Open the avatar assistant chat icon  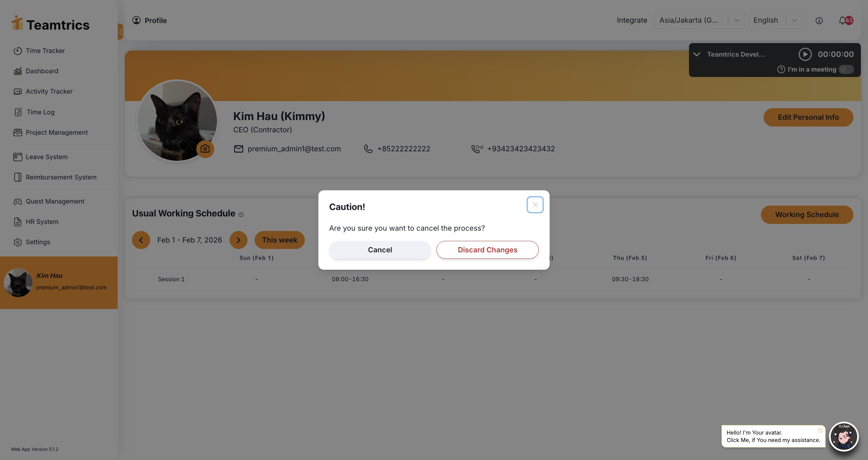[x=844, y=437]
